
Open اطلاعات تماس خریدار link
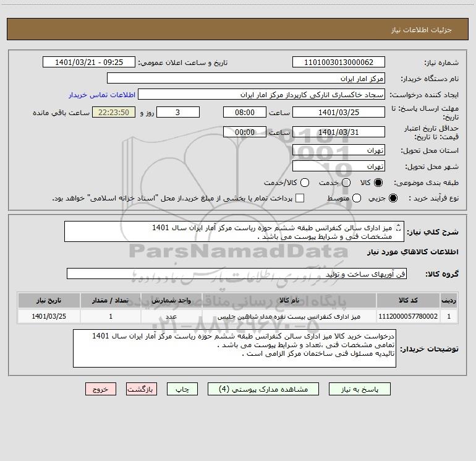(102, 95)
